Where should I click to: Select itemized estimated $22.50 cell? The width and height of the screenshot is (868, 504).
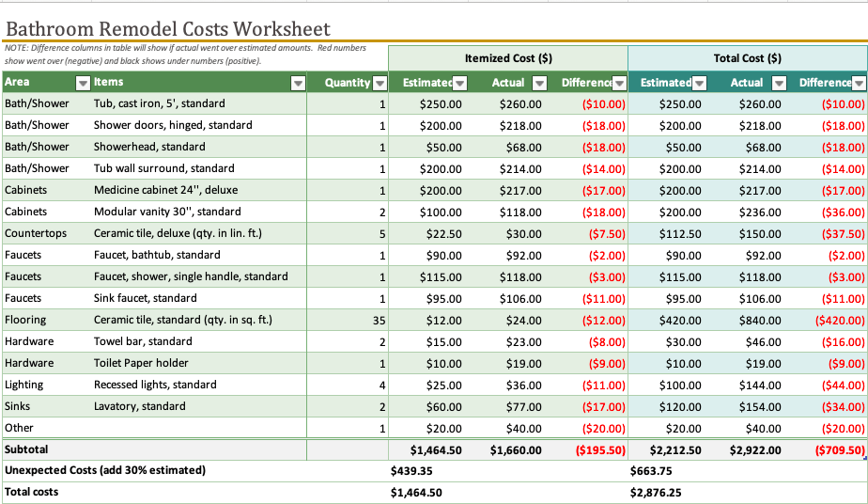tap(428, 234)
